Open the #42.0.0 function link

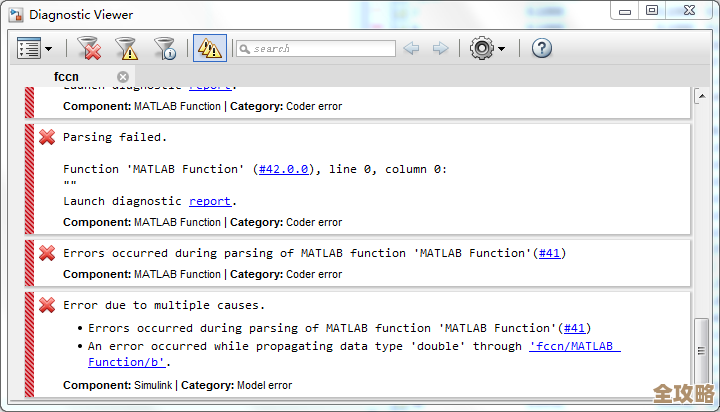pyautogui.click(x=285, y=169)
